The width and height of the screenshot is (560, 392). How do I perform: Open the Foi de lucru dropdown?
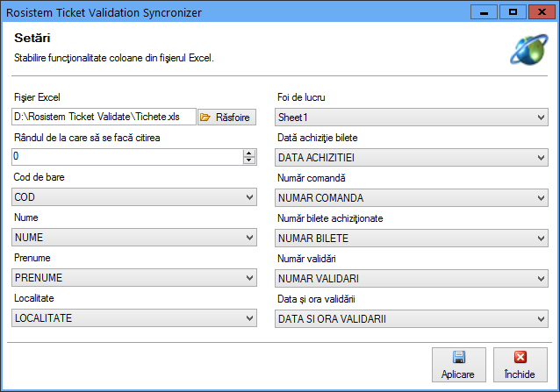pyautogui.click(x=411, y=117)
